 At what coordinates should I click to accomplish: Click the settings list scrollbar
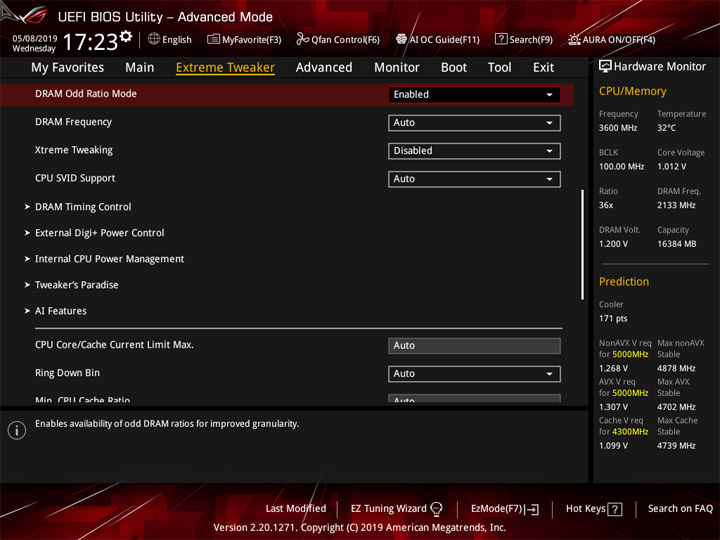tap(583, 245)
